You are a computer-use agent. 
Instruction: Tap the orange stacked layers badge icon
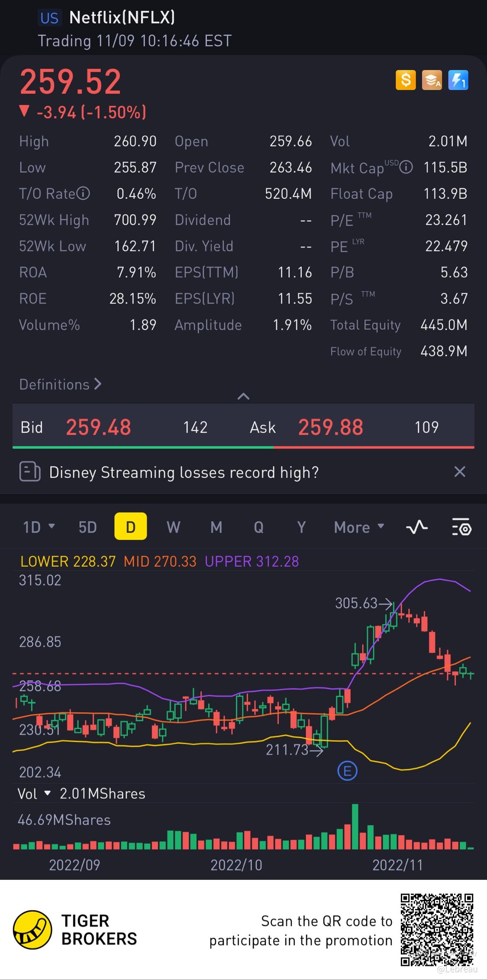(x=432, y=80)
